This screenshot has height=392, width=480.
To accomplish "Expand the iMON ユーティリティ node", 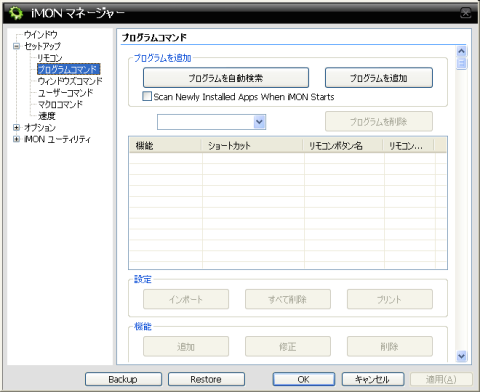I will (x=16, y=139).
